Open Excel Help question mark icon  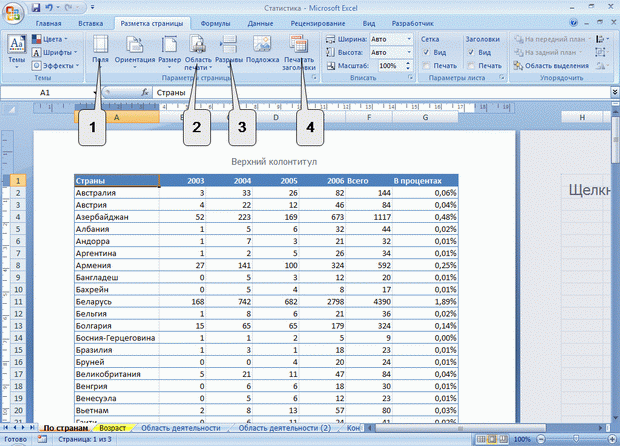pos(574,23)
